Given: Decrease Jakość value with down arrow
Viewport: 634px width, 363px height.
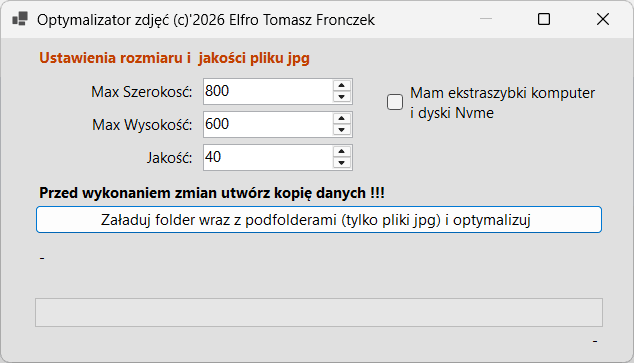Looking at the screenshot, I should [342, 163].
